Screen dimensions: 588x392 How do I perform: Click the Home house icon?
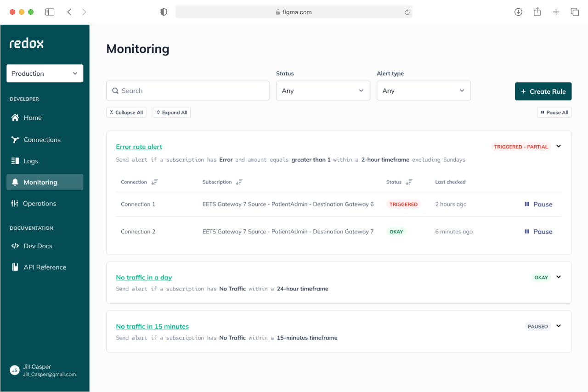[x=15, y=118]
